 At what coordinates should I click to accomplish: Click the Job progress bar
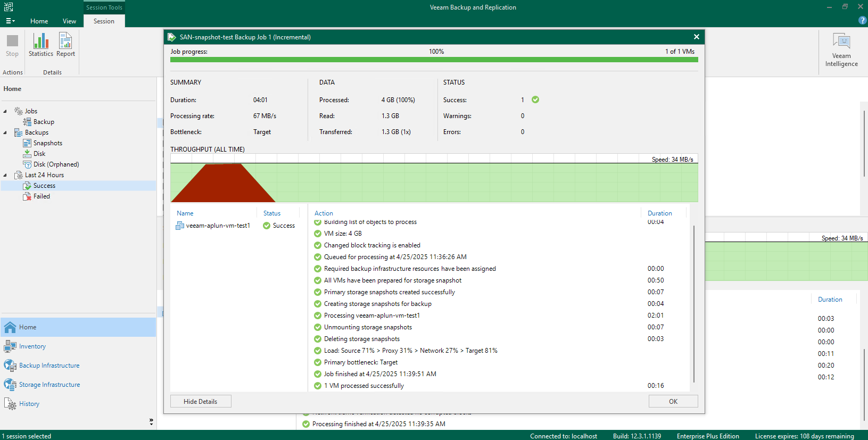click(x=434, y=60)
